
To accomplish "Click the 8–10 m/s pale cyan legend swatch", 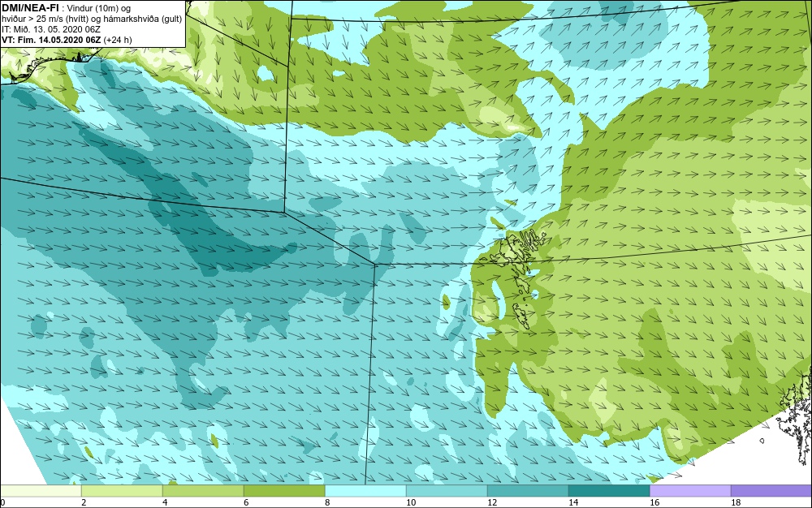I will pos(365,490).
